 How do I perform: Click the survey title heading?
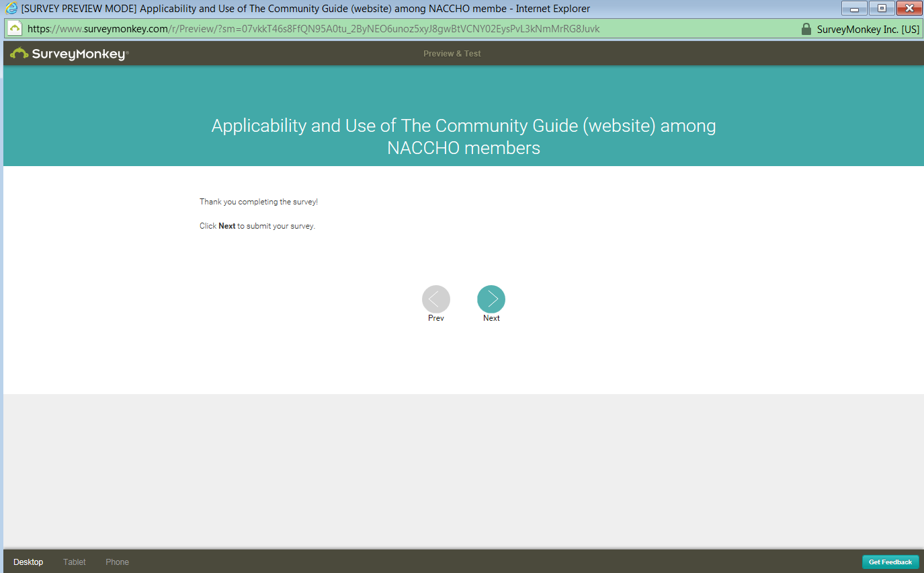464,137
